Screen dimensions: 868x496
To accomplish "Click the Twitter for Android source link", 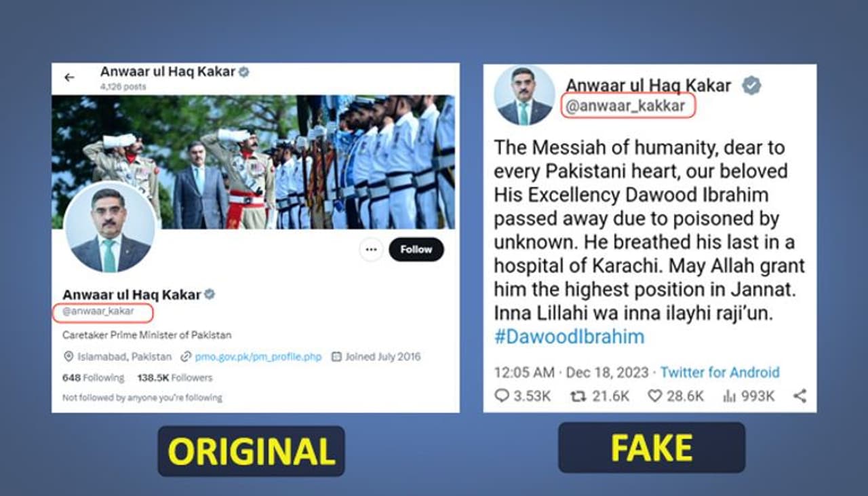I will coord(719,372).
